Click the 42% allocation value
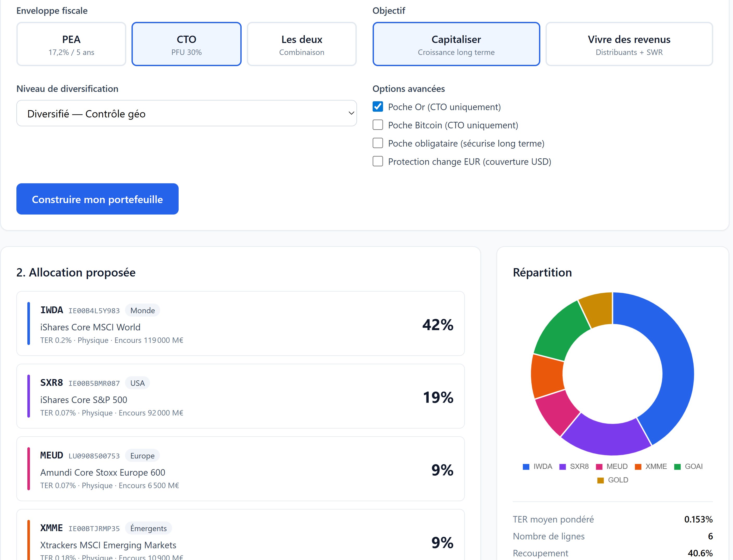733x560 pixels. (x=438, y=325)
